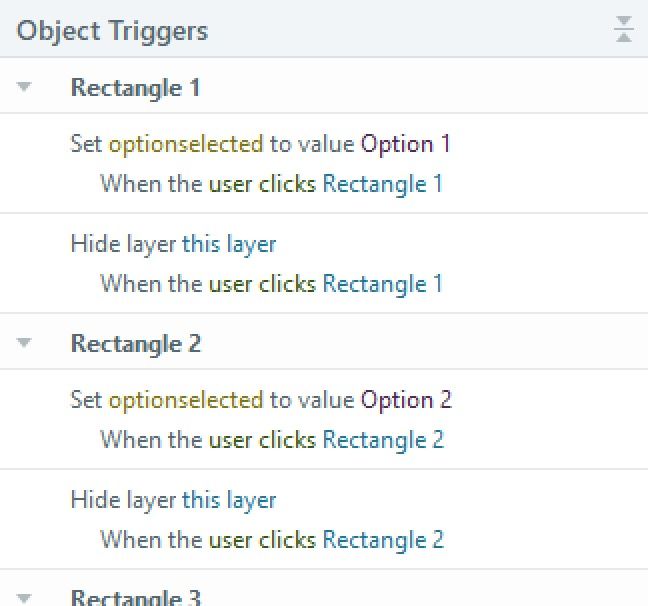Click "this layer" link under Rectangle 2

pyautogui.click(x=228, y=500)
